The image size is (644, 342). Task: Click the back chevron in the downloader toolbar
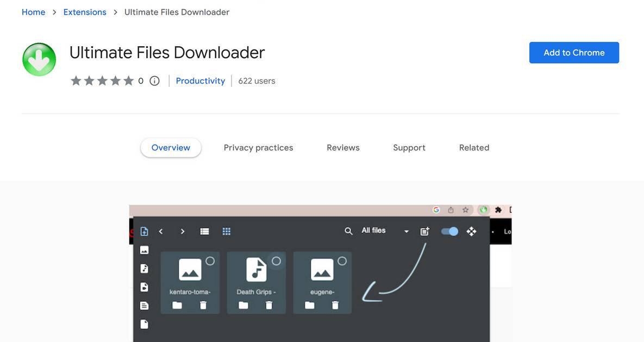pos(161,231)
